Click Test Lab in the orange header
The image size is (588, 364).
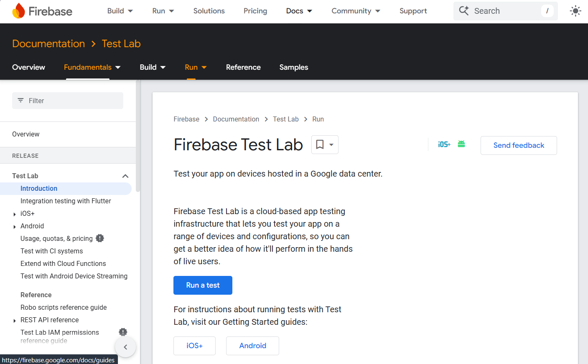121,43
